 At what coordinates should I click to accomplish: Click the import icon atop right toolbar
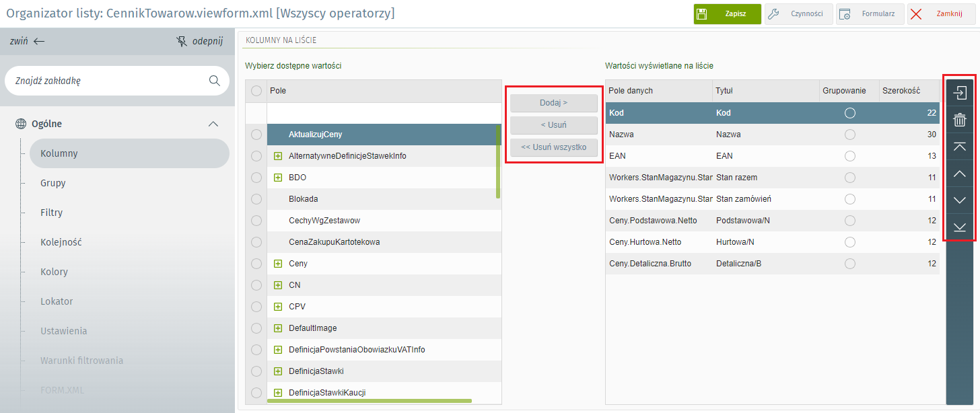[960, 93]
